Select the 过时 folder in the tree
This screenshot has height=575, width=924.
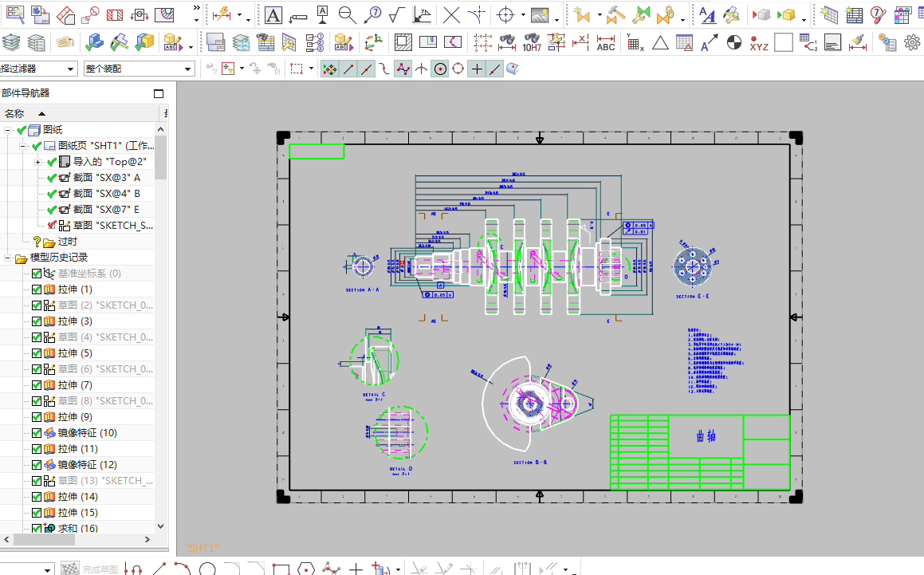click(67, 242)
